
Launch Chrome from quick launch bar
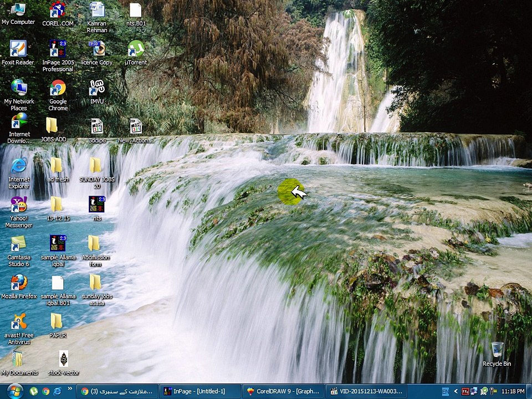coord(46,391)
